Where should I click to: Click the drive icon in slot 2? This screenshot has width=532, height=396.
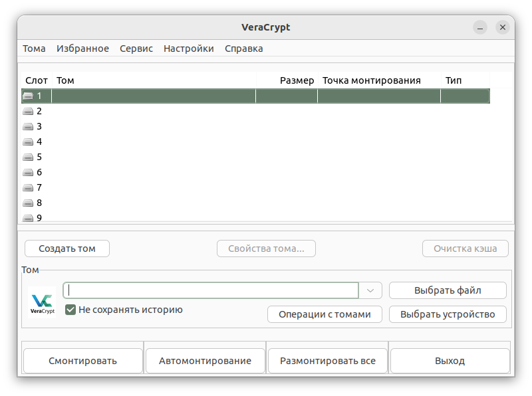point(28,111)
